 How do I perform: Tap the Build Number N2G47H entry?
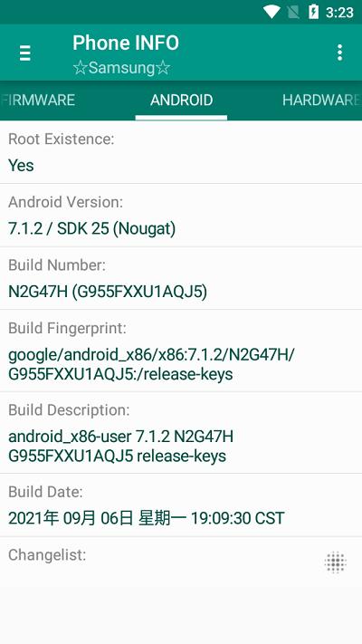181,278
